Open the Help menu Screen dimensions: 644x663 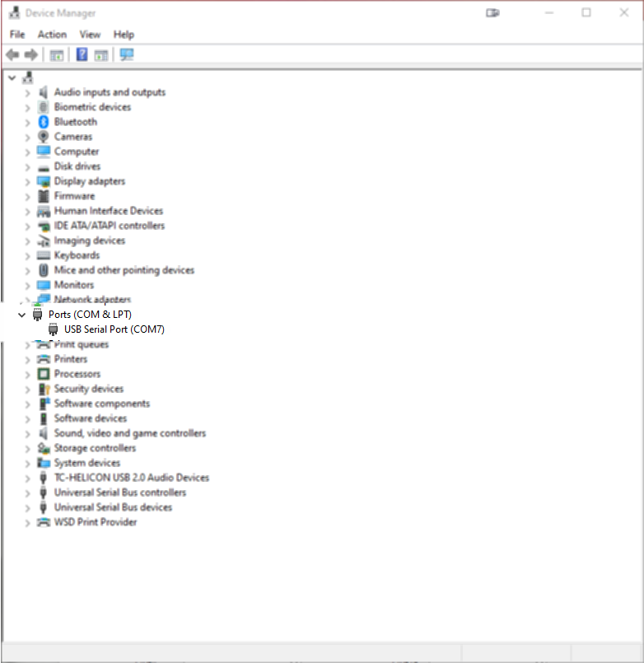tap(124, 35)
